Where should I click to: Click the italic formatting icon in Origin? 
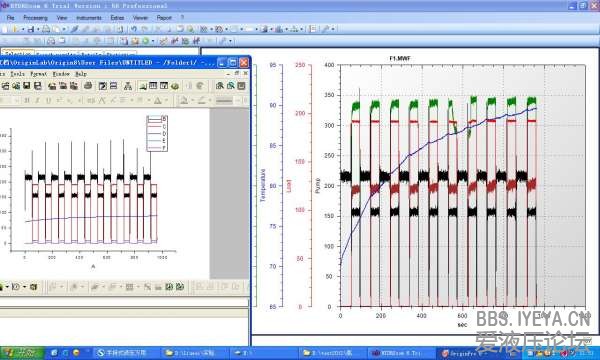[x=37, y=101]
